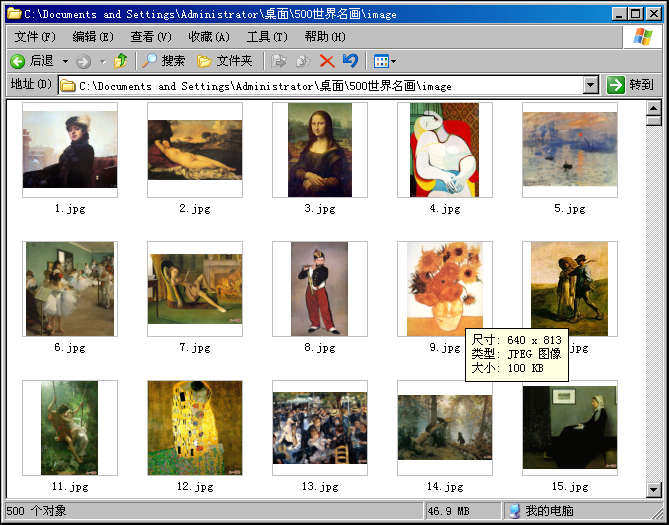The image size is (669, 525).
Task: Click the file name 8.jpg
Action: 320,348
